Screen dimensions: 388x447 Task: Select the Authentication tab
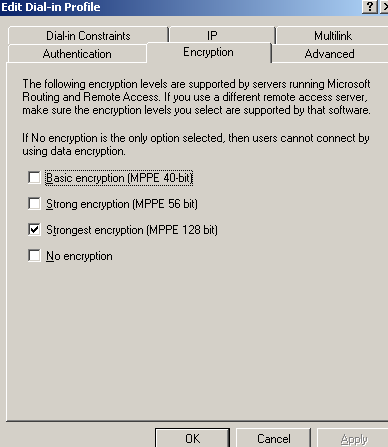(x=77, y=54)
